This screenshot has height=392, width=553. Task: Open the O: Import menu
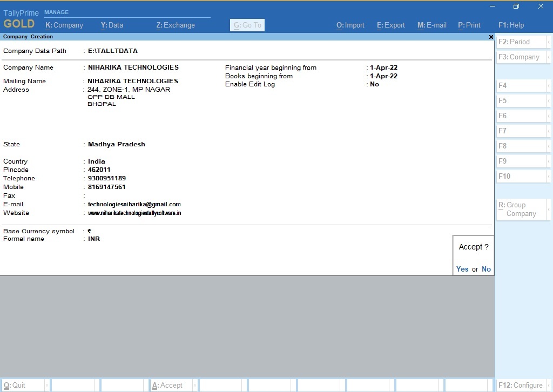click(x=350, y=25)
